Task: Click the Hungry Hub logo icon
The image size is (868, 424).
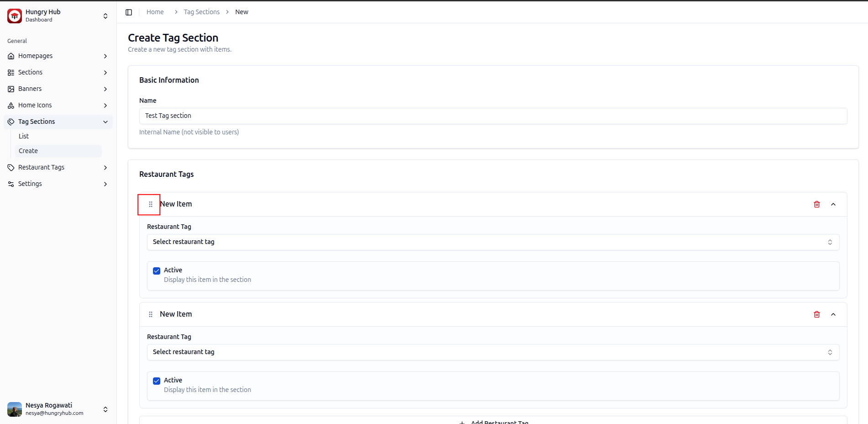Action: pyautogui.click(x=15, y=16)
